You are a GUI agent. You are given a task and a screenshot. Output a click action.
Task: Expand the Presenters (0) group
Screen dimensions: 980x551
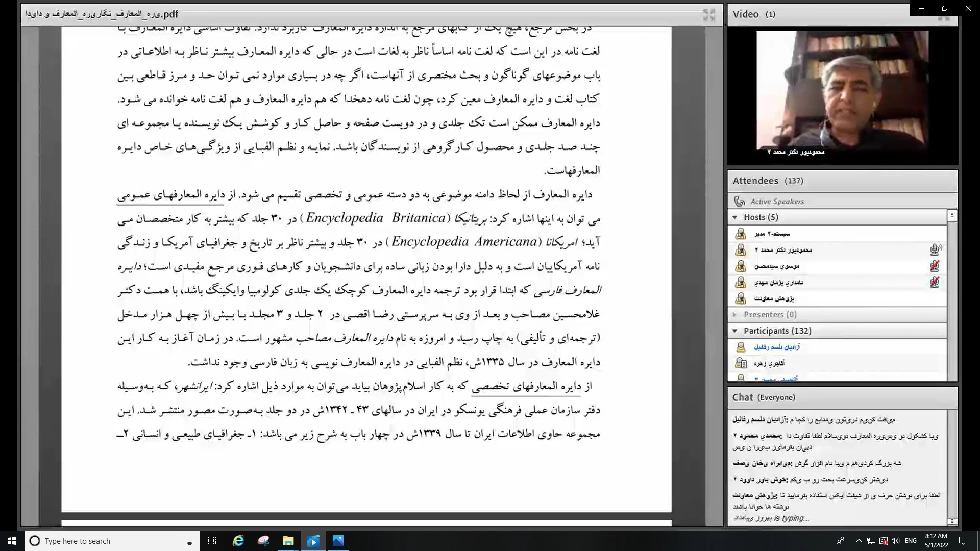click(735, 315)
